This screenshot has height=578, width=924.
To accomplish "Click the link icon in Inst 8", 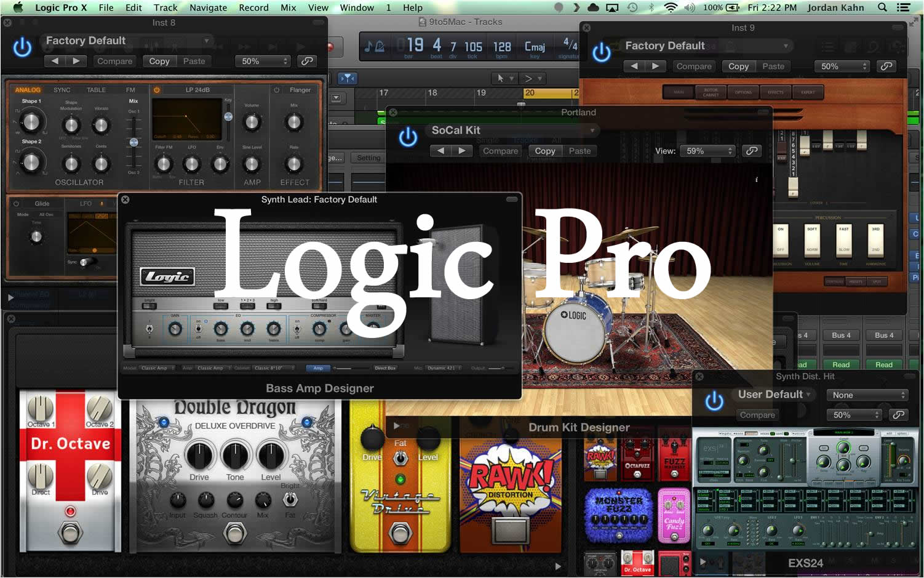I will click(306, 61).
